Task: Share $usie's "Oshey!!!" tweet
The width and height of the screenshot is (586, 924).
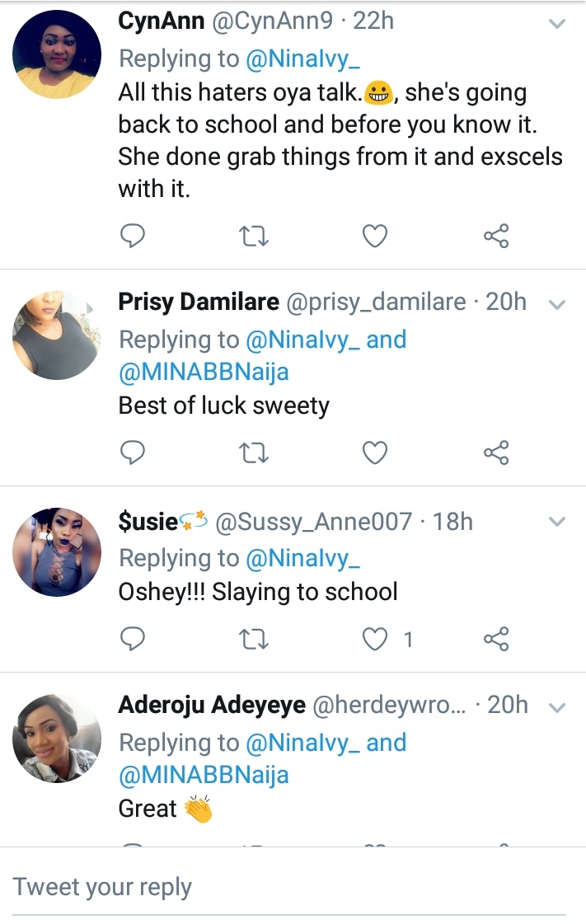Action: pos(496,638)
